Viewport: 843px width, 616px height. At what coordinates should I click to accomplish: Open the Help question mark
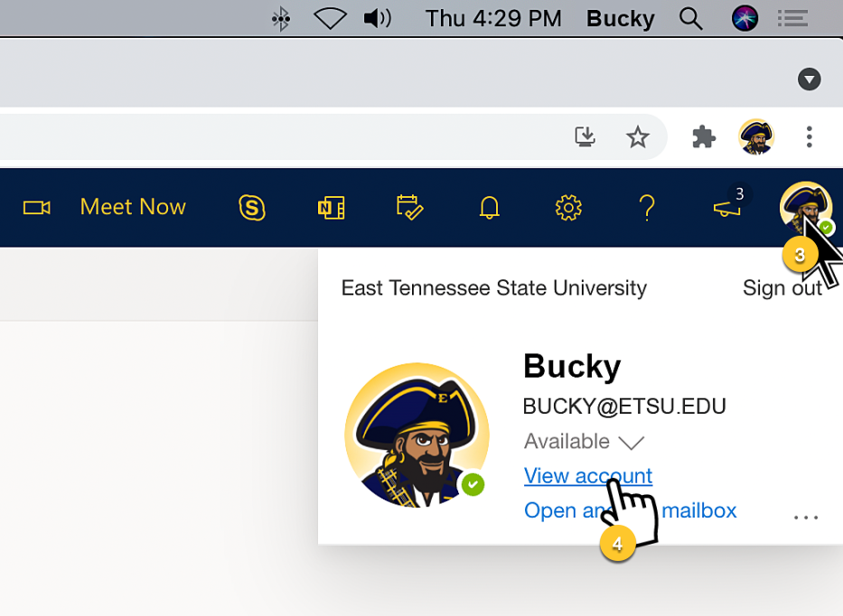[647, 208]
